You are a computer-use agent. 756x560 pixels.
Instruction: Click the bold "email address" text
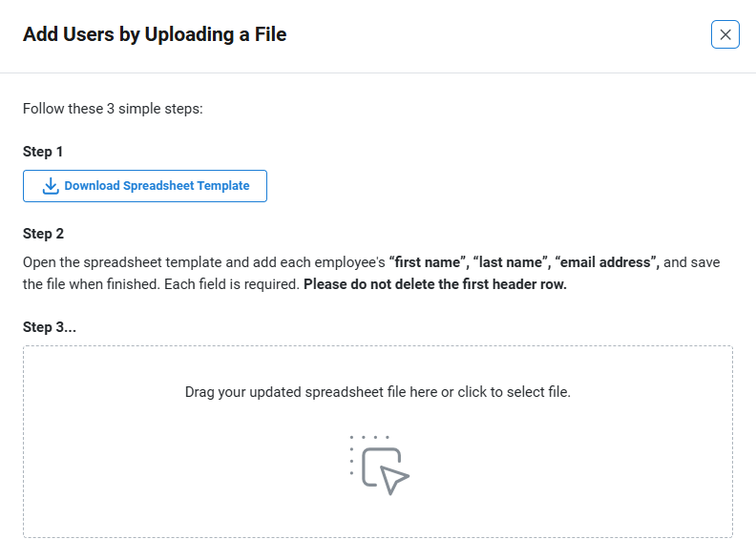coord(606,262)
